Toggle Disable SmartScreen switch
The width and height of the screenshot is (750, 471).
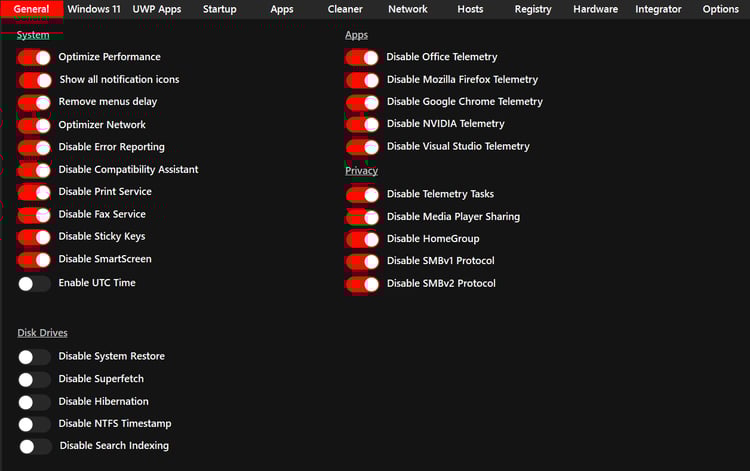coord(34,260)
